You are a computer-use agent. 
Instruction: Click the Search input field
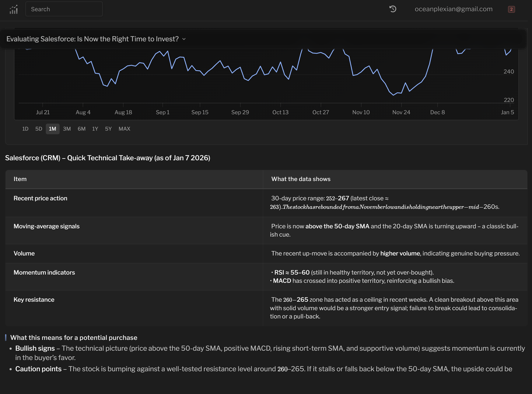tap(64, 9)
